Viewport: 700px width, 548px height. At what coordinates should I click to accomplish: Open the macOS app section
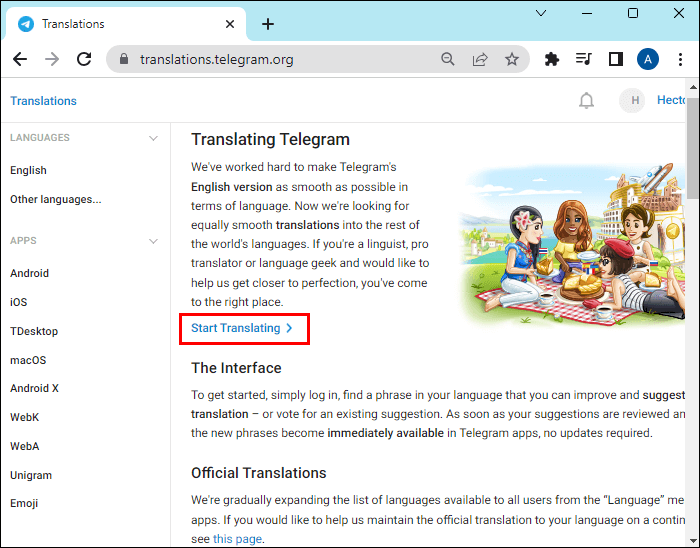(x=28, y=360)
